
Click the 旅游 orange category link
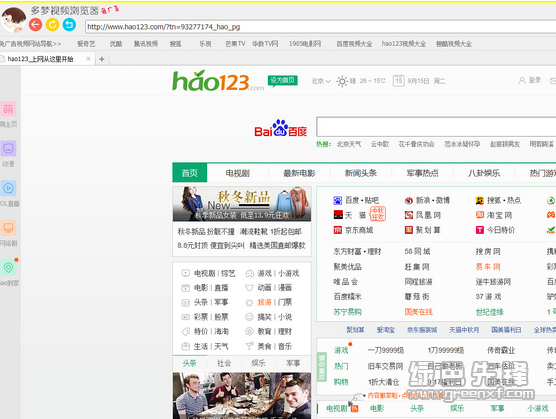pos(264,302)
